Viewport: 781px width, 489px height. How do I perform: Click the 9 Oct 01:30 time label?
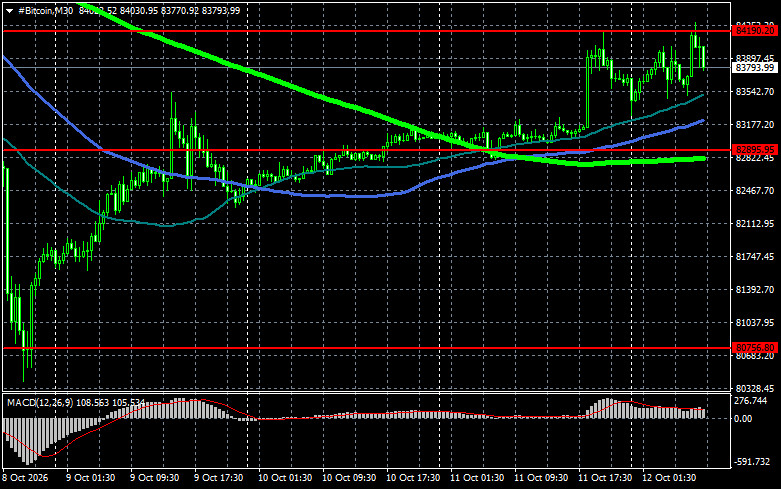91,478
